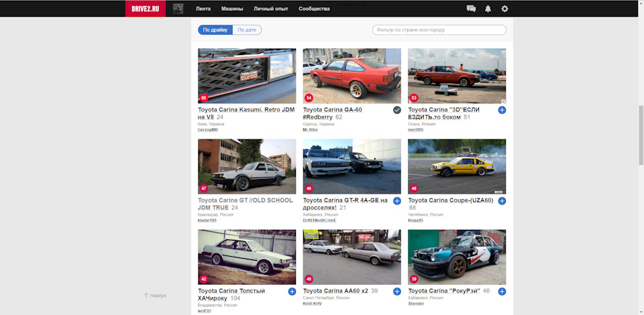Click the red 65 rating badge
Screen dimensions: 644x315
coord(204,98)
